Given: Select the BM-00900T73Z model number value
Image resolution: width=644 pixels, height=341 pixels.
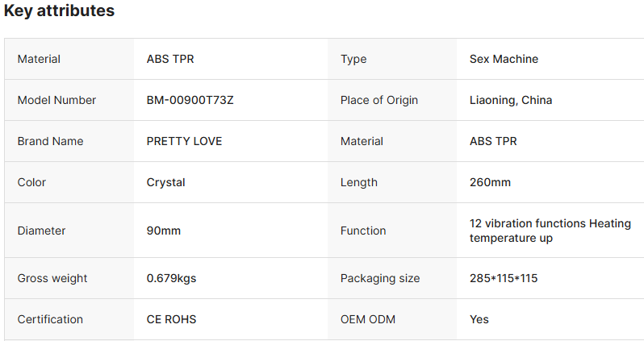Looking at the screenshot, I should pos(190,100).
